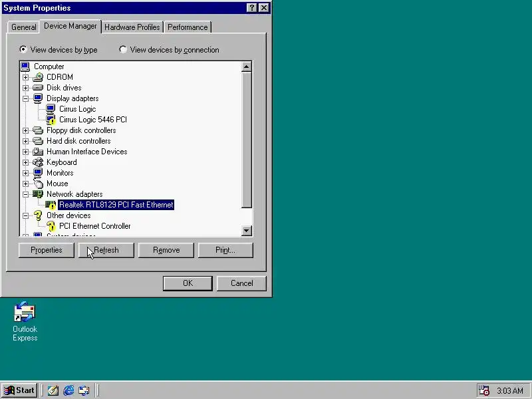Click the Keyboard category icon
Image resolution: width=532 pixels, height=399 pixels.
click(38, 162)
